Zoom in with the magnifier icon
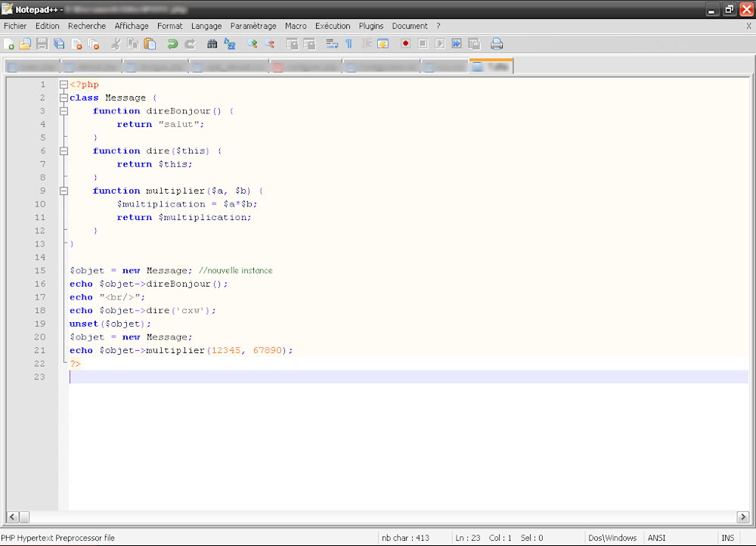The width and height of the screenshot is (756, 546). [252, 44]
